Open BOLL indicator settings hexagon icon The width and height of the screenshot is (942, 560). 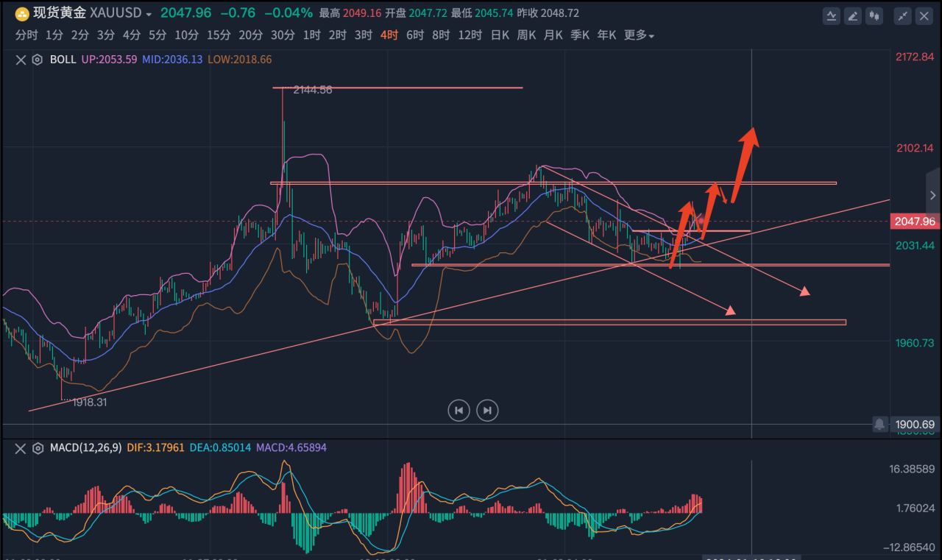point(37,60)
